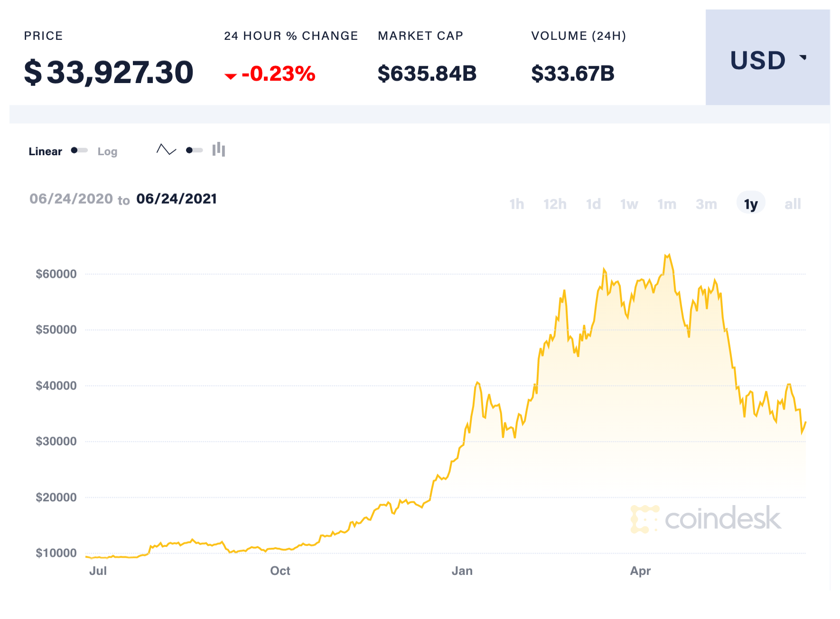
Task: Select the 1y time range tab
Action: point(750,203)
